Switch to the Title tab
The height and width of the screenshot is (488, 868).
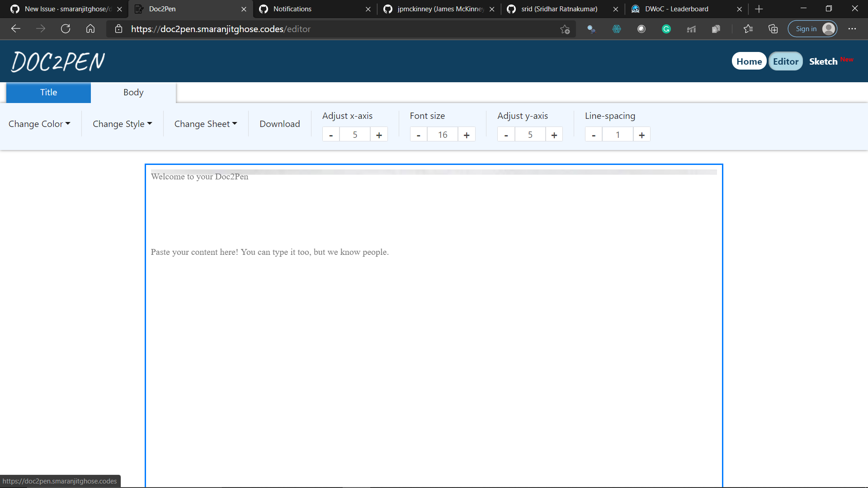pos(48,92)
